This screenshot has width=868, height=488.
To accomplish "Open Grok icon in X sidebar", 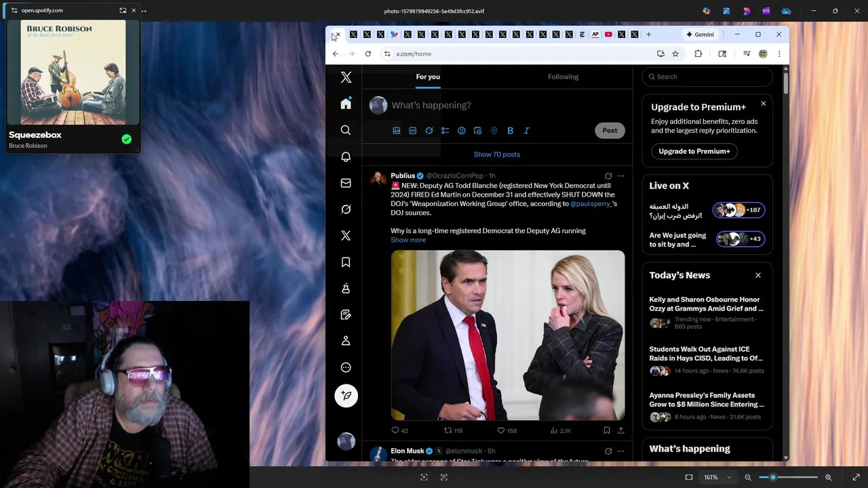I will click(x=346, y=209).
